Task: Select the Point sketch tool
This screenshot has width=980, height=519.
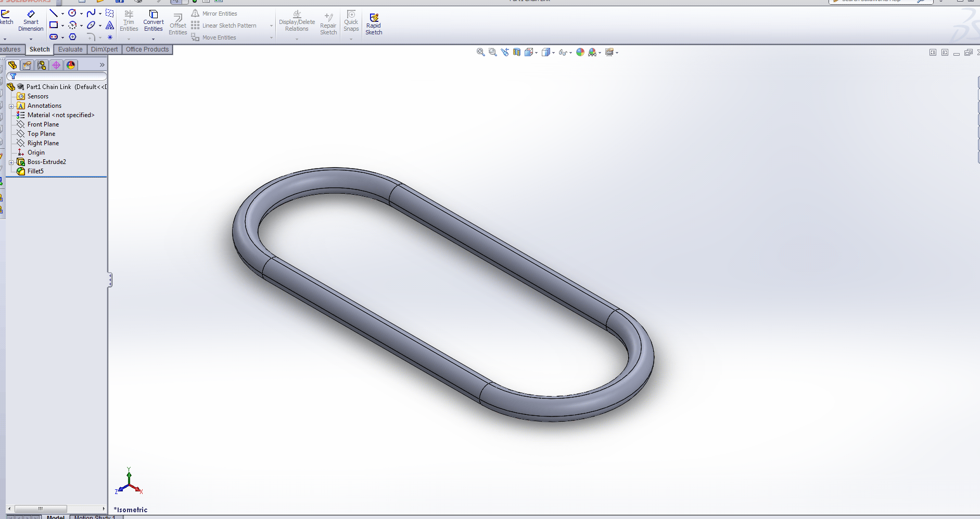Action: click(110, 37)
